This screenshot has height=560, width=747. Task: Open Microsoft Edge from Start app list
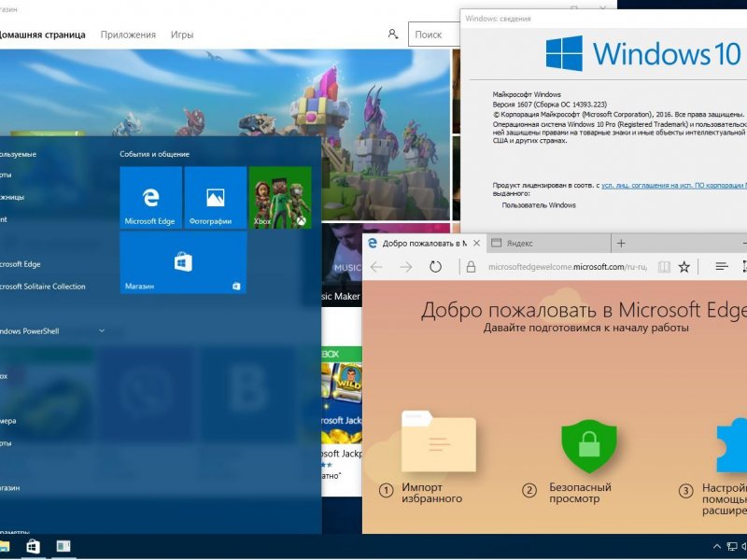pos(20,264)
